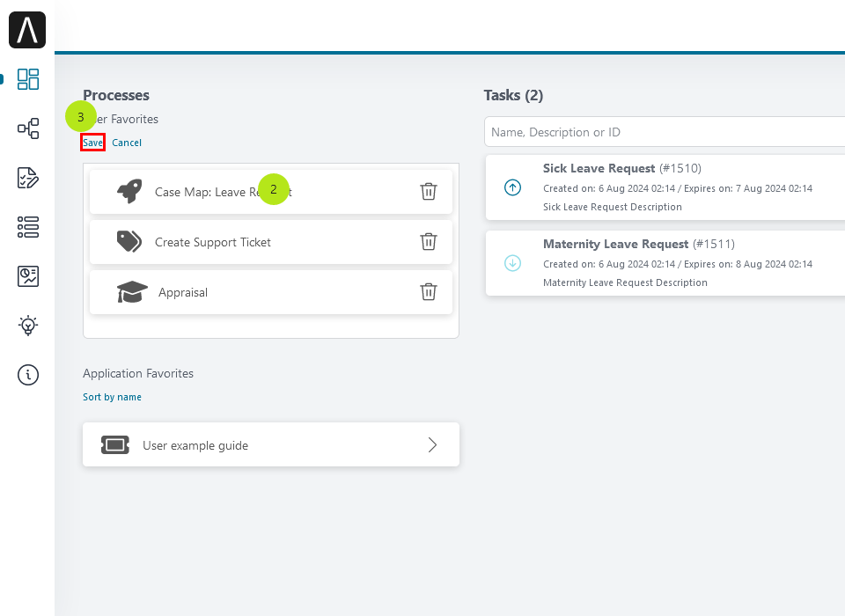Click the Processes heading
Screen dimensions: 845x616
116,95
